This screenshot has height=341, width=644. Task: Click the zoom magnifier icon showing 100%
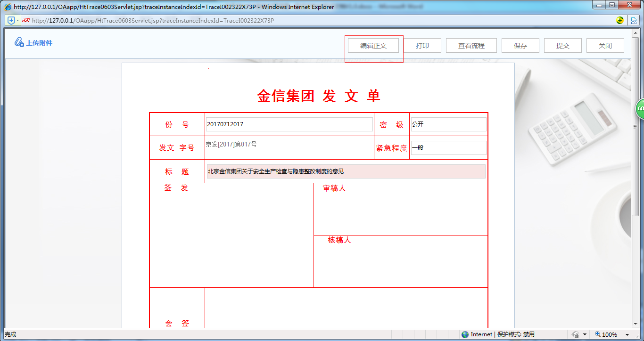(598, 334)
